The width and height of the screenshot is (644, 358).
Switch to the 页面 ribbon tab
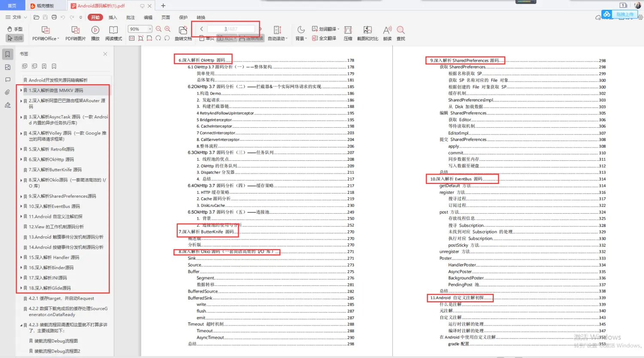(x=166, y=17)
